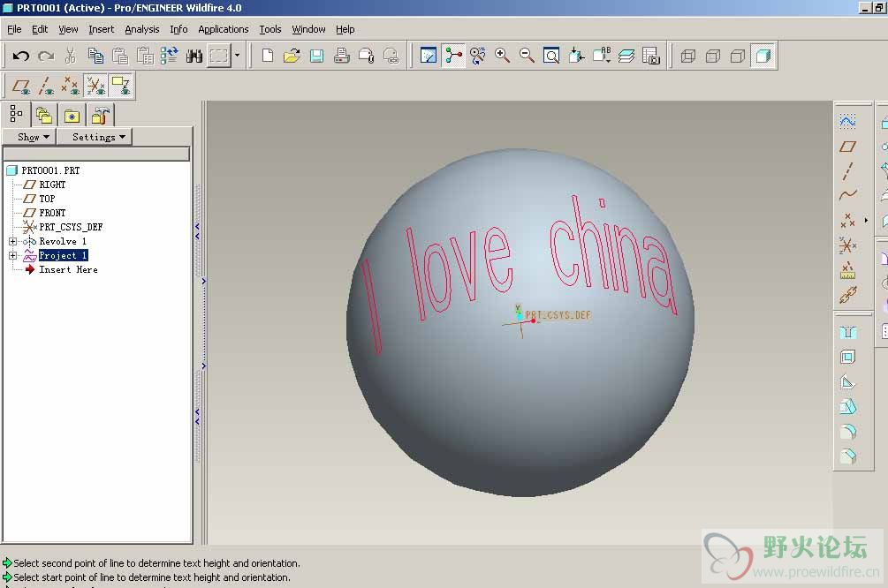Switch to wireframe display mode
The height and width of the screenshot is (588, 888).
[x=688, y=56]
